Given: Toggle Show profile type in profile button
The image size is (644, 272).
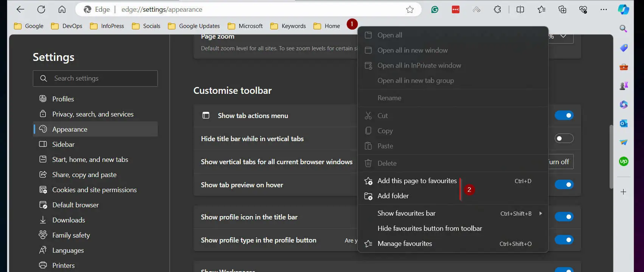Looking at the screenshot, I should click(564, 240).
